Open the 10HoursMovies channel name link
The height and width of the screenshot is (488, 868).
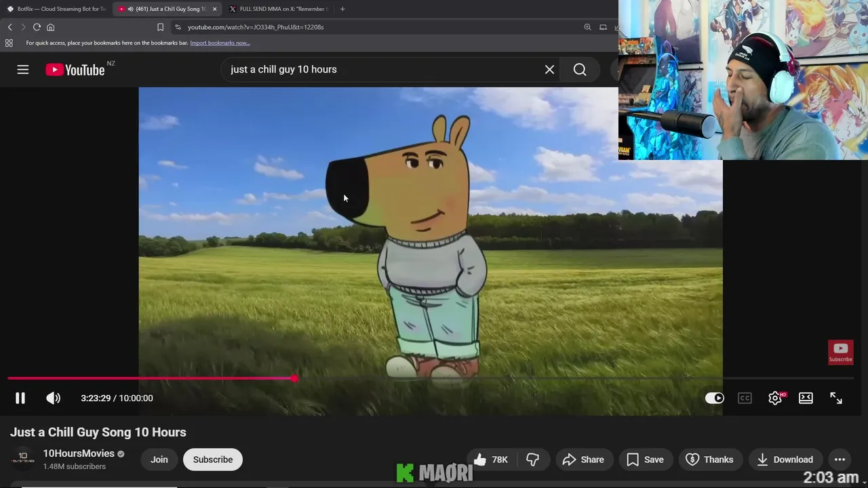pos(79,453)
